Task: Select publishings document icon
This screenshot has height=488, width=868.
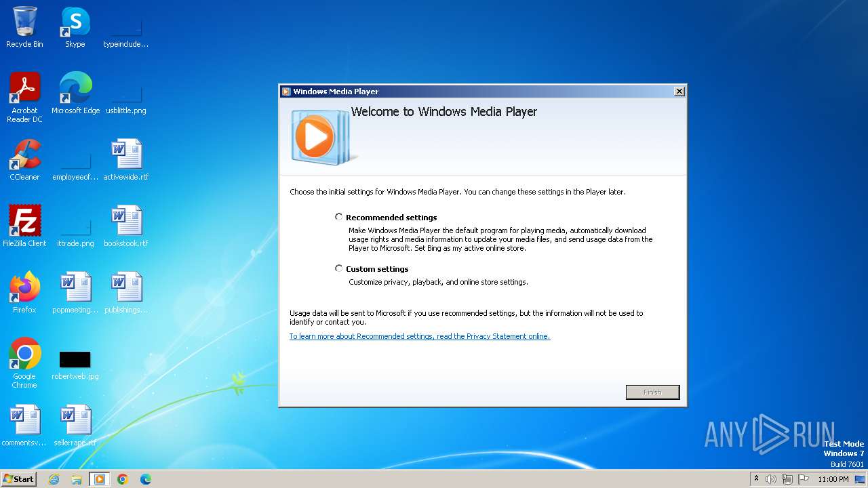Action: pos(125,292)
